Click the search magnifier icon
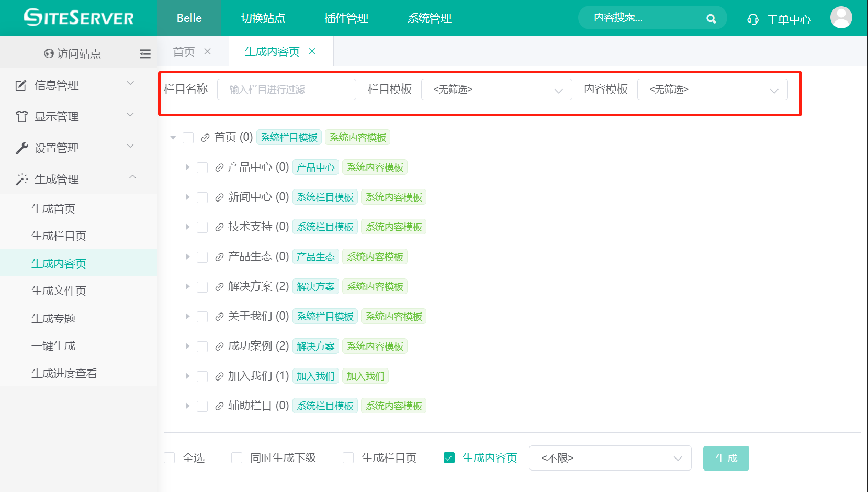 711,19
